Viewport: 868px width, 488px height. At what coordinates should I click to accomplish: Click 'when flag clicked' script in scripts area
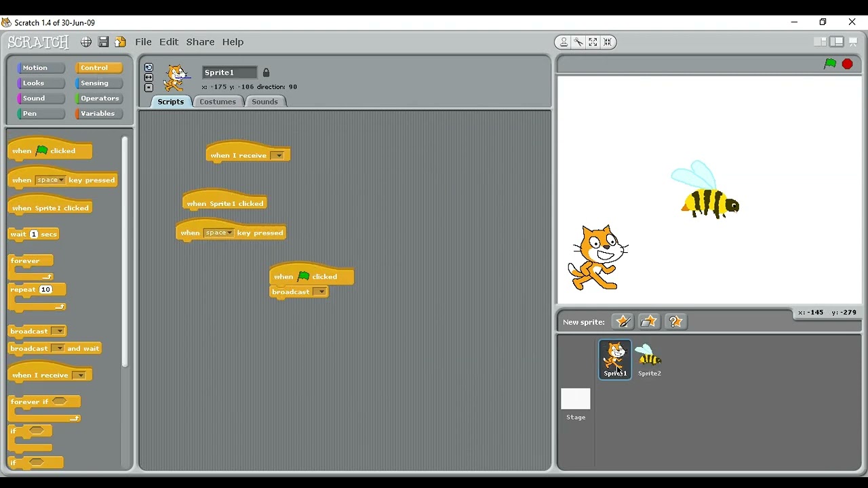point(312,275)
